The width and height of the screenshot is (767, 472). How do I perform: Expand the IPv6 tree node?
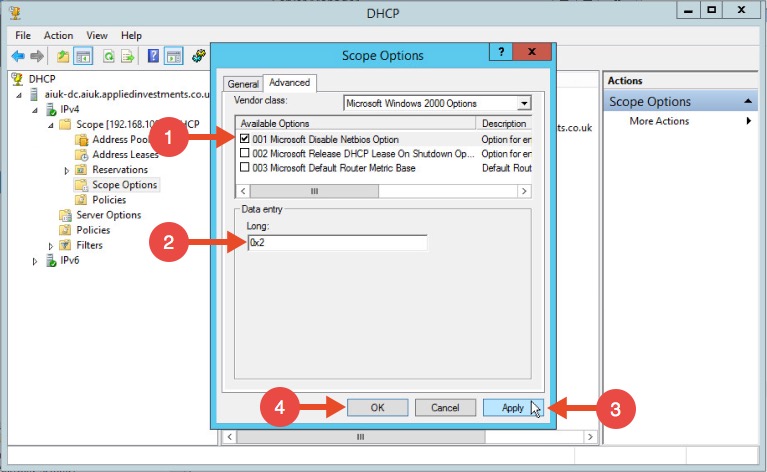[36, 261]
